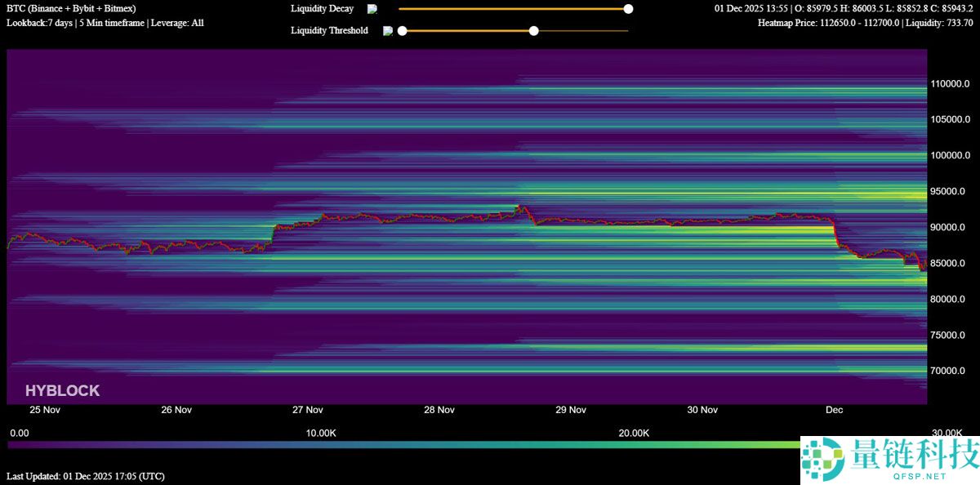980x485 pixels.
Task: Click the Liquidity Decay info icon
Action: tap(372, 9)
